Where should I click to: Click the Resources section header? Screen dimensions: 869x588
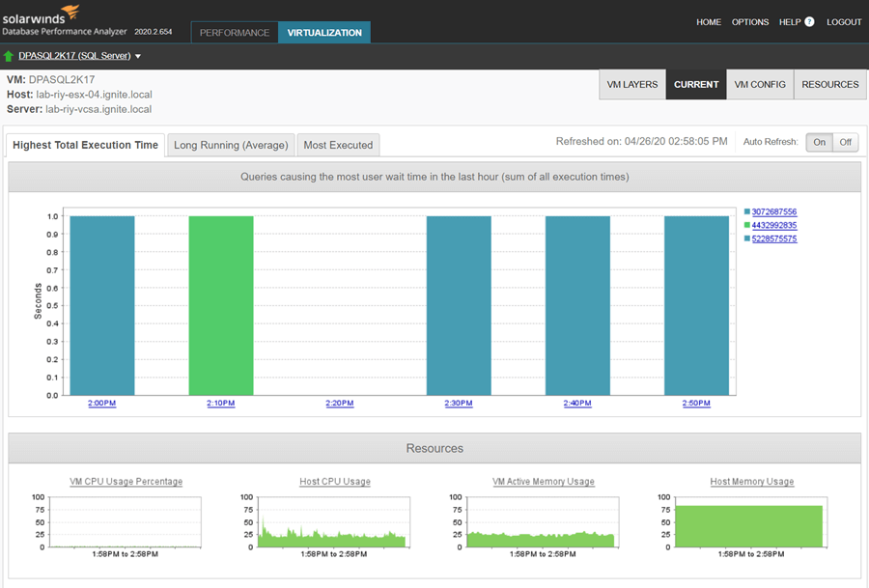coord(434,448)
